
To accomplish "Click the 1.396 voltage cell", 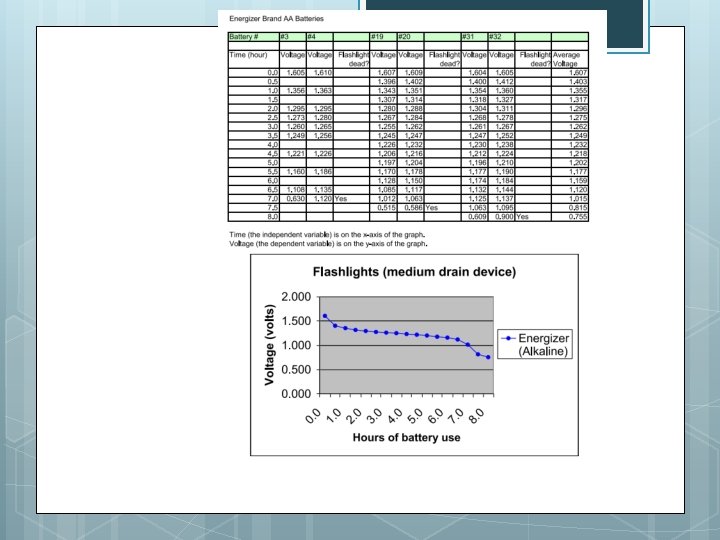I will pos(383,82).
